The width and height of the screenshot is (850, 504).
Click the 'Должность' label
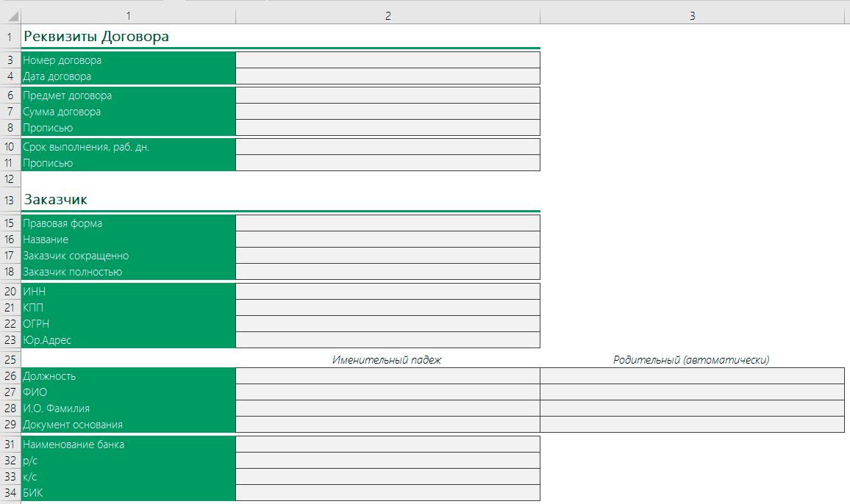coord(49,376)
